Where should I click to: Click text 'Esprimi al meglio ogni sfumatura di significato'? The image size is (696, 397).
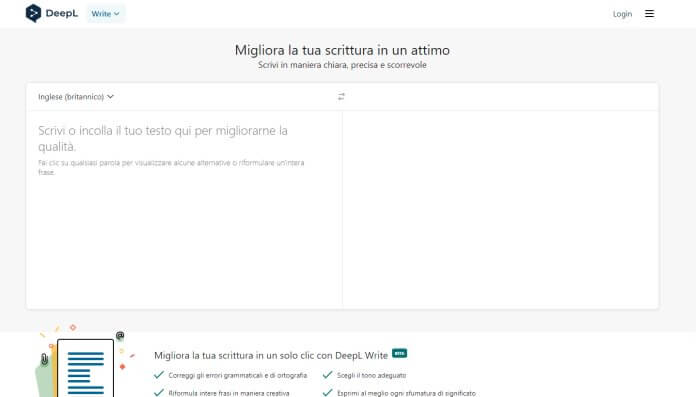[x=406, y=393]
